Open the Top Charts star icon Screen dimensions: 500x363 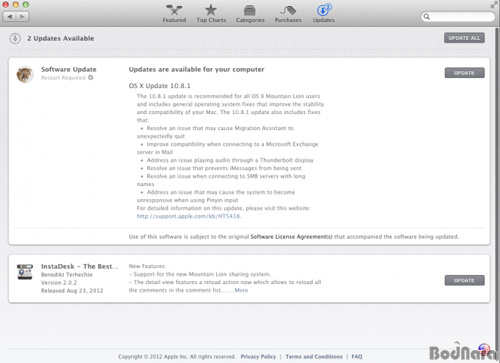[x=211, y=10]
